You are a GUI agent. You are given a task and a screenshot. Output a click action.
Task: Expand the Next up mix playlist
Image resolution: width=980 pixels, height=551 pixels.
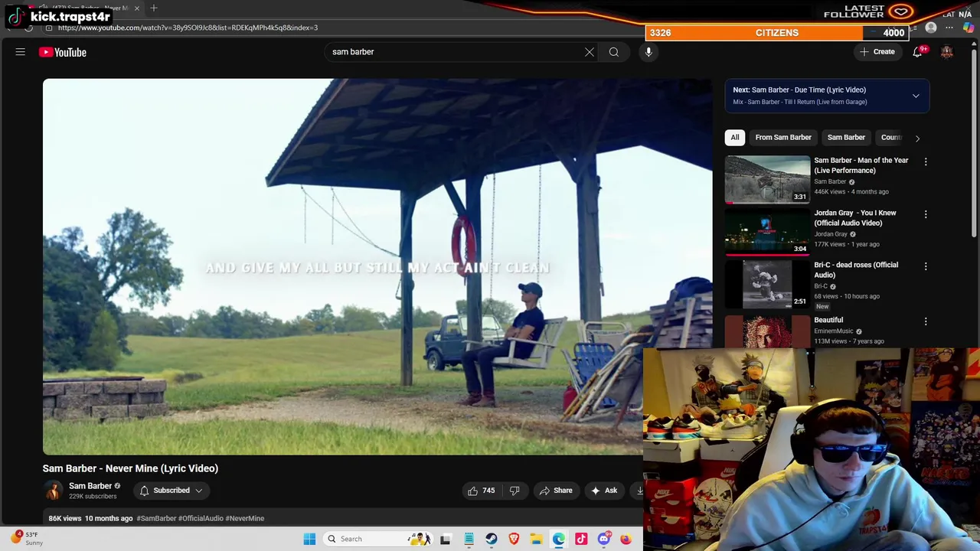coord(916,96)
